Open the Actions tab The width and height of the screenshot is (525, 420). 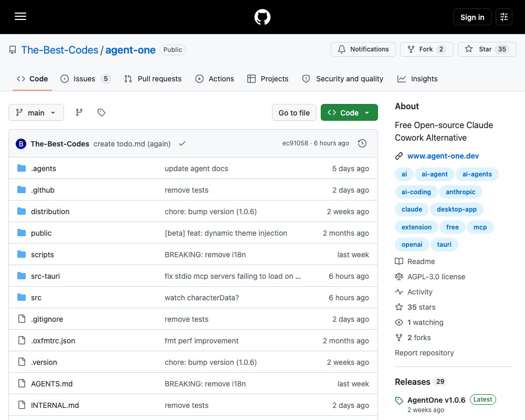click(215, 79)
